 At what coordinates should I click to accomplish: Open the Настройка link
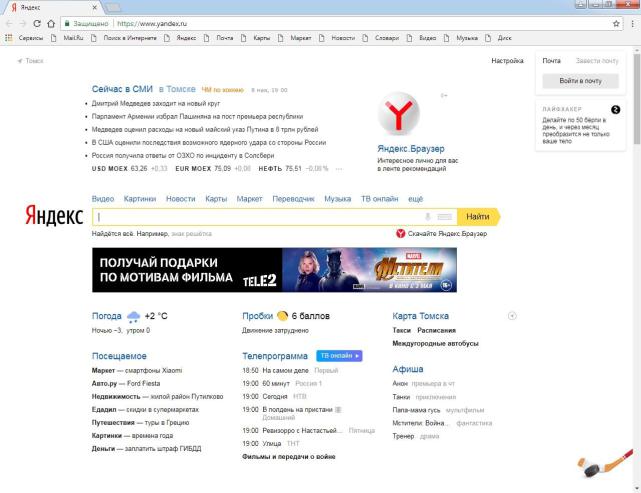[507, 61]
